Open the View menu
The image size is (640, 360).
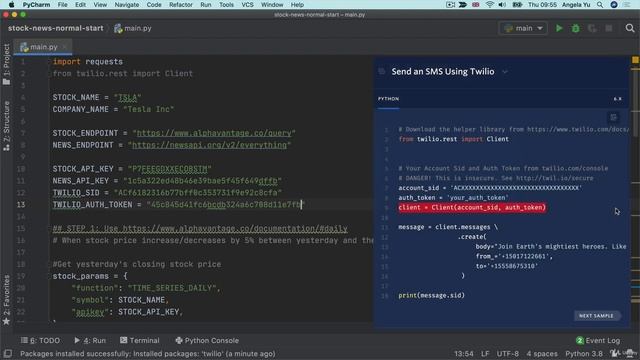click(100, 4)
